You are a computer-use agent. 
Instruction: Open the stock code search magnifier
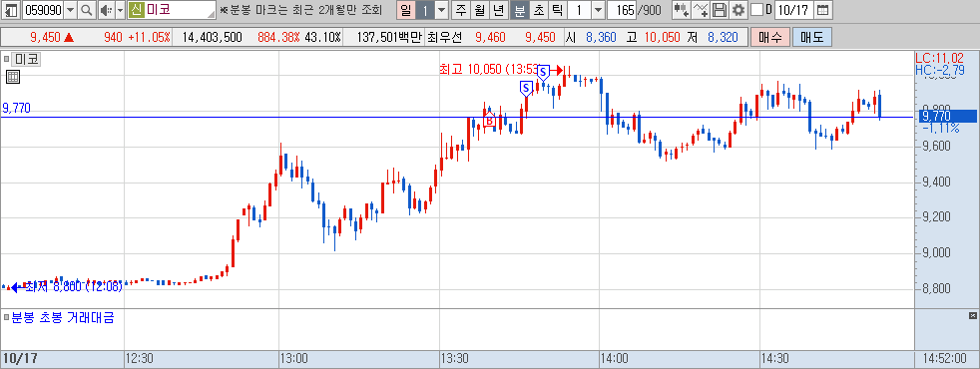point(86,10)
